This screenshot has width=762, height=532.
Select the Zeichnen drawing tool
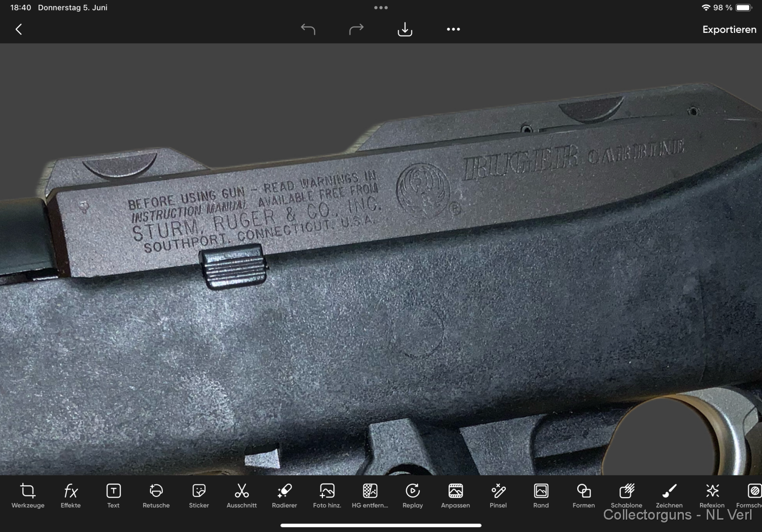[x=669, y=496]
